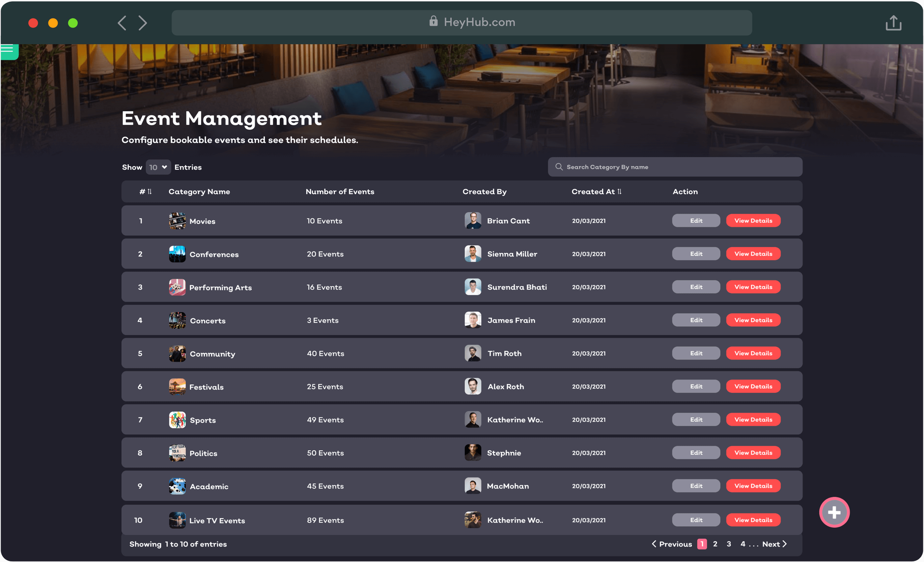The width and height of the screenshot is (924, 562).
Task: Click Previous pagination chevron
Action: (654, 544)
